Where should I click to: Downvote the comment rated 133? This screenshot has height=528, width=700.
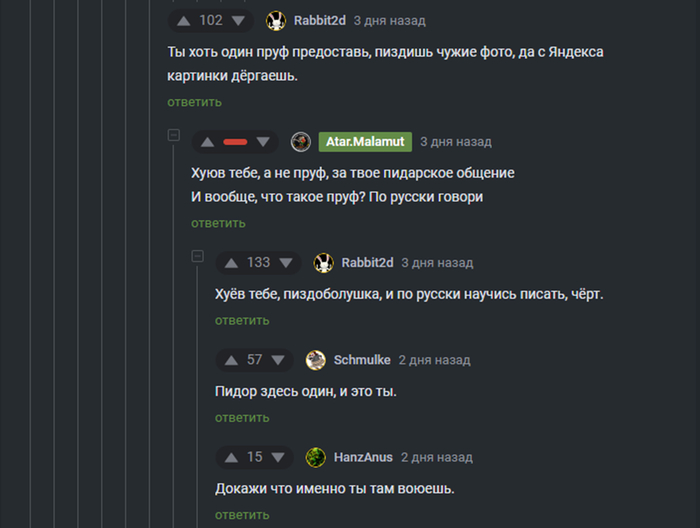tap(286, 263)
